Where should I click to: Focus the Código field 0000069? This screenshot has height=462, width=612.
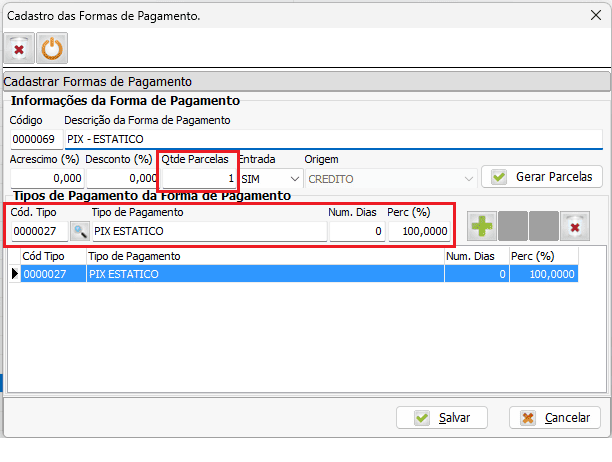point(37,139)
